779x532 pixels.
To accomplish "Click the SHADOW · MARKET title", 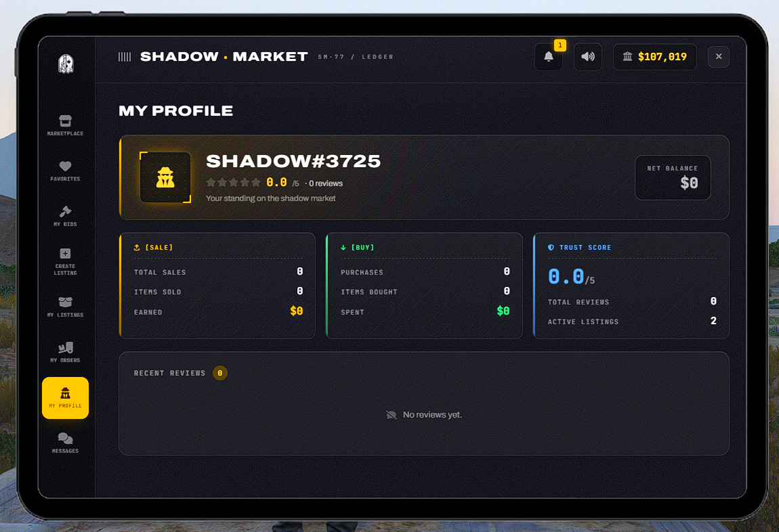I will (224, 57).
